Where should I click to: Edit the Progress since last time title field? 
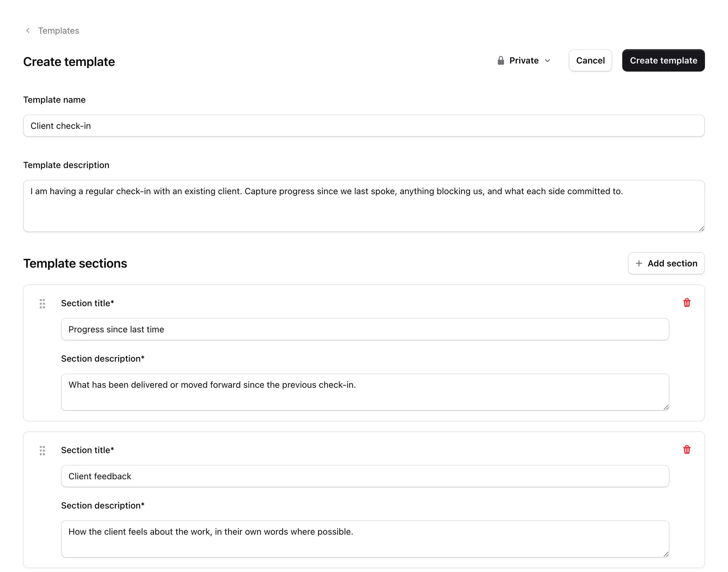tap(365, 330)
